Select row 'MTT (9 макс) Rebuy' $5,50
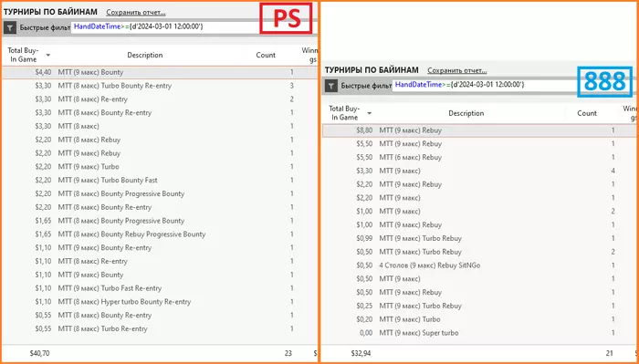 (x=479, y=144)
